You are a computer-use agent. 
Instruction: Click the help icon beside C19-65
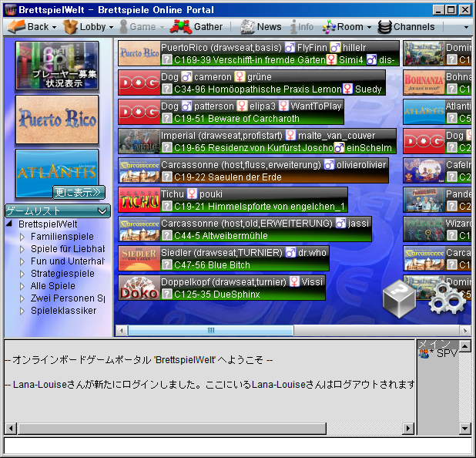[x=166, y=148]
